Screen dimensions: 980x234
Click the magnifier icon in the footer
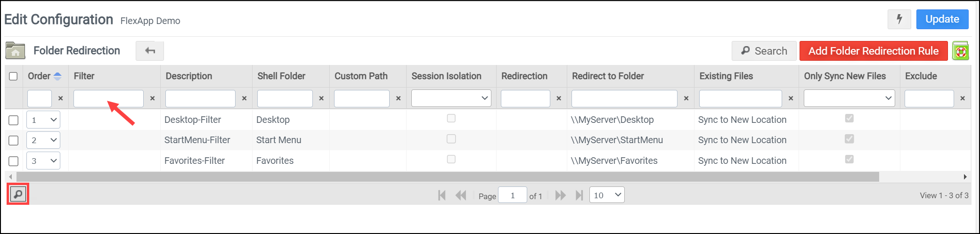click(18, 194)
